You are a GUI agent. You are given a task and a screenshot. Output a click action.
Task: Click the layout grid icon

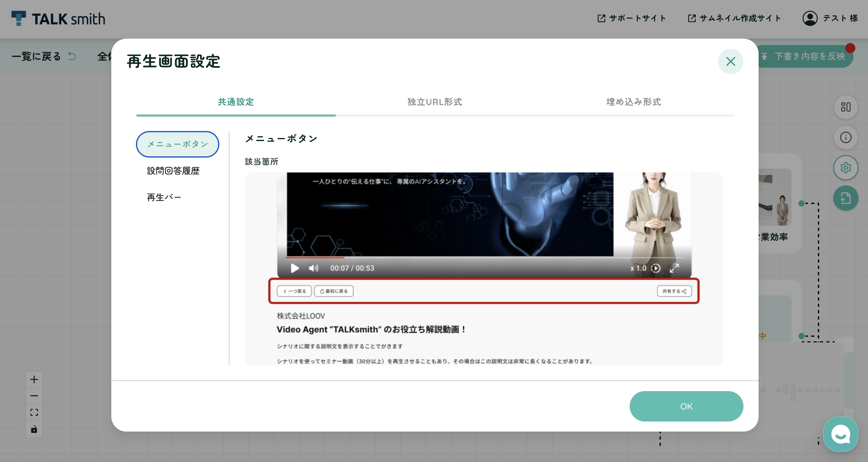[x=846, y=107]
